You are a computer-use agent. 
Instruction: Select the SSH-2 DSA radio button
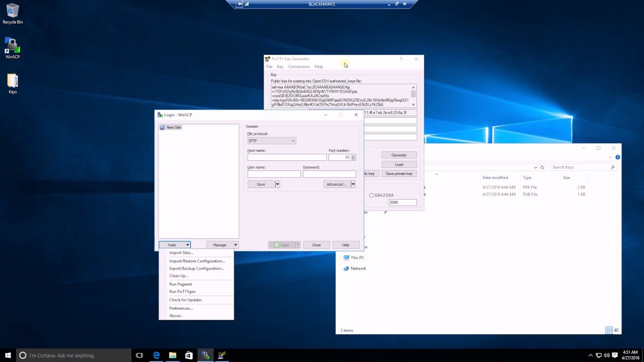tap(381, 195)
